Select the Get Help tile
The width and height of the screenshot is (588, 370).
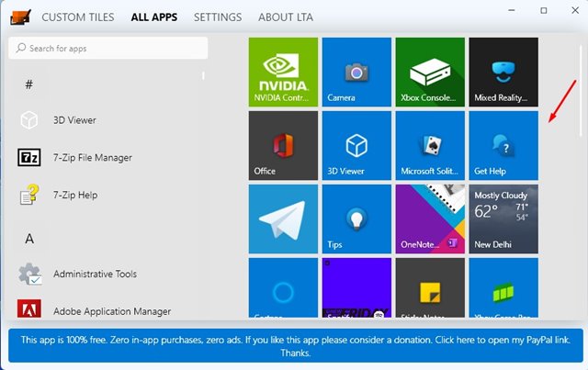point(503,145)
